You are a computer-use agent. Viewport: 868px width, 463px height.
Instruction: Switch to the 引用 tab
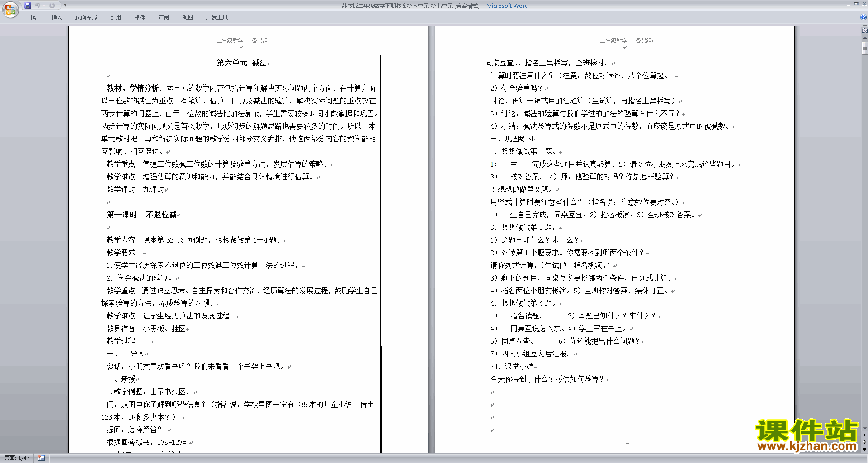[x=116, y=18]
